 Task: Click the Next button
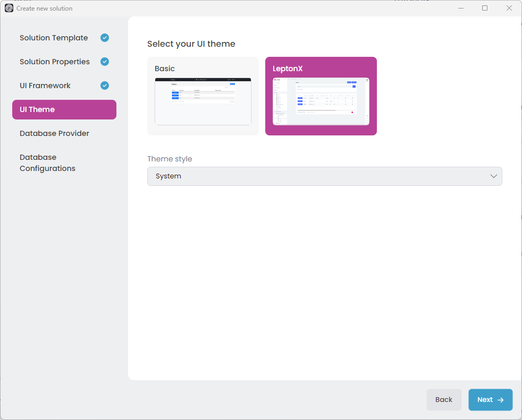coord(491,400)
